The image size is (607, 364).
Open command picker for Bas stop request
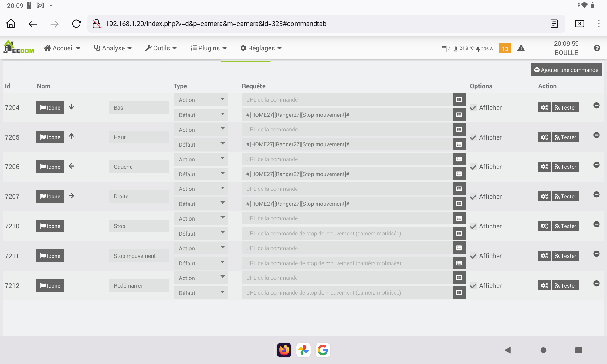(459, 115)
